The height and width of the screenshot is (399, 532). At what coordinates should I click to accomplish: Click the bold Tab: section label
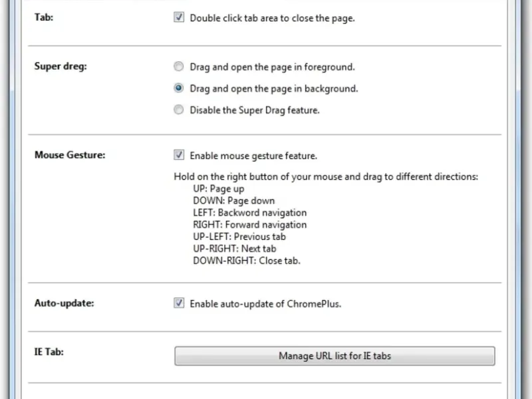pyautogui.click(x=44, y=17)
